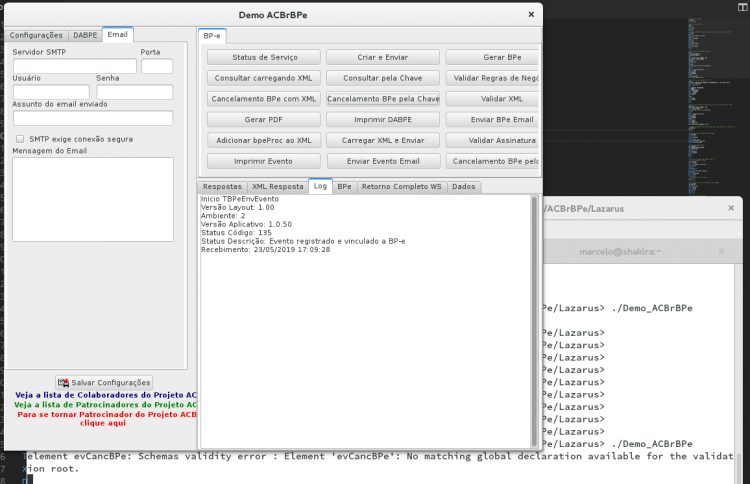Image resolution: width=750 pixels, height=484 pixels.
Task: Focus the Usuário input field
Action: click(x=51, y=92)
